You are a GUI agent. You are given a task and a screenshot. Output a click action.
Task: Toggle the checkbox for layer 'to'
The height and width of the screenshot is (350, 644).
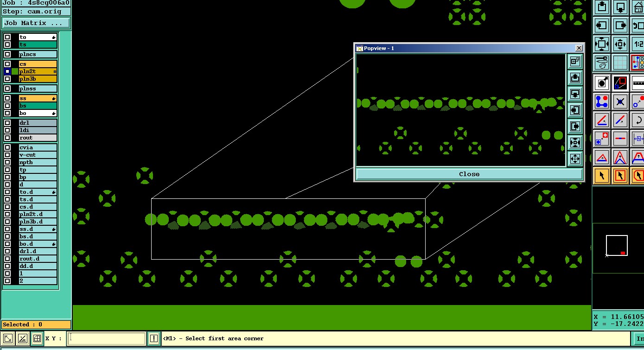tap(7, 37)
